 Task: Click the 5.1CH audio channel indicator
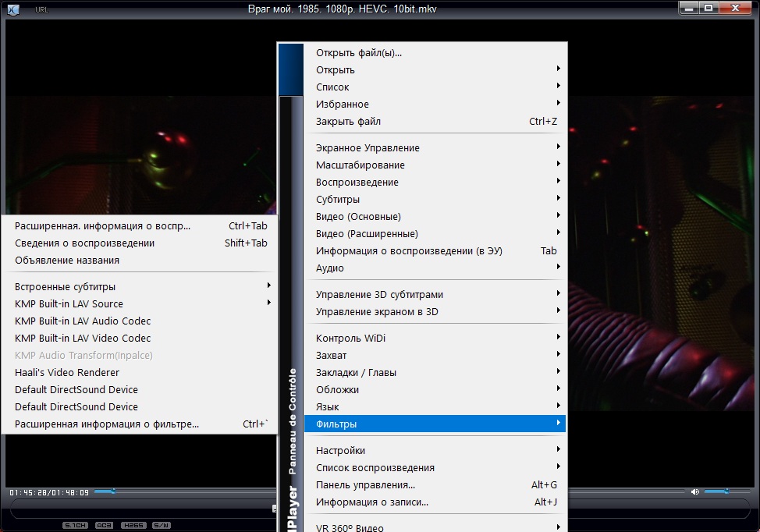(75, 525)
